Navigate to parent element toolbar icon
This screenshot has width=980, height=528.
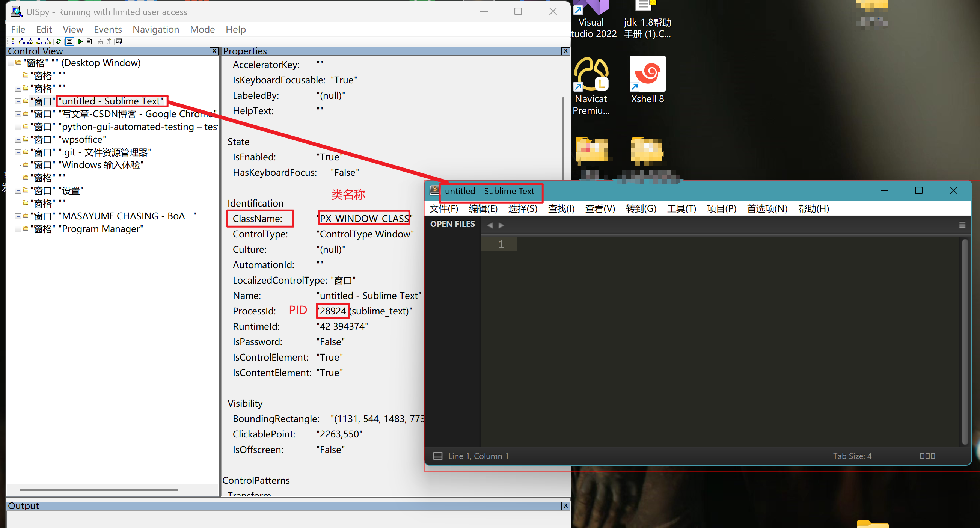click(13, 41)
